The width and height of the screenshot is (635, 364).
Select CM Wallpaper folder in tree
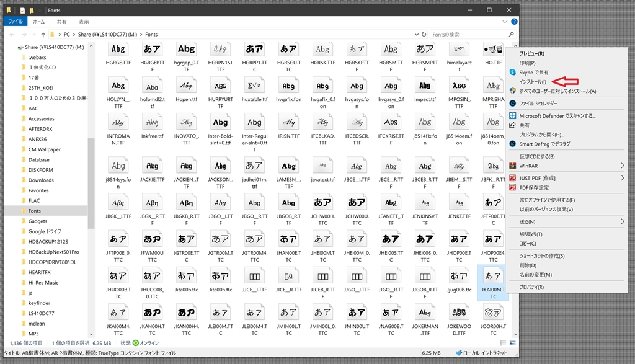tap(44, 149)
